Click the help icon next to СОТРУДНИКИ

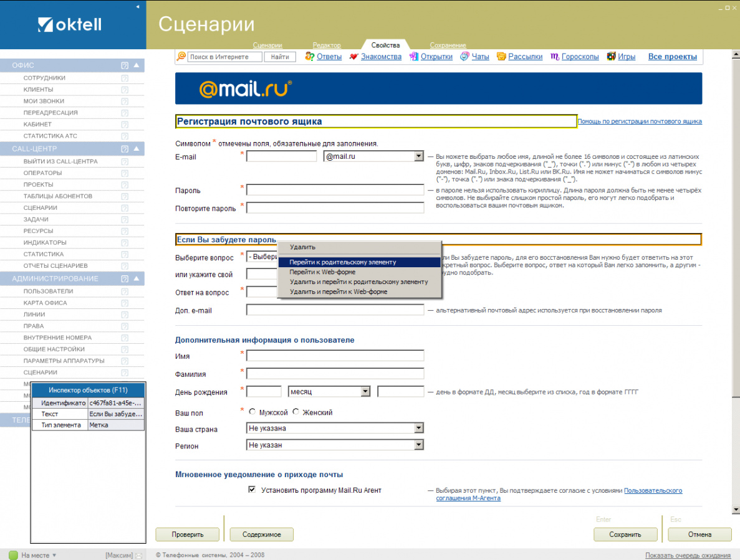click(x=125, y=78)
